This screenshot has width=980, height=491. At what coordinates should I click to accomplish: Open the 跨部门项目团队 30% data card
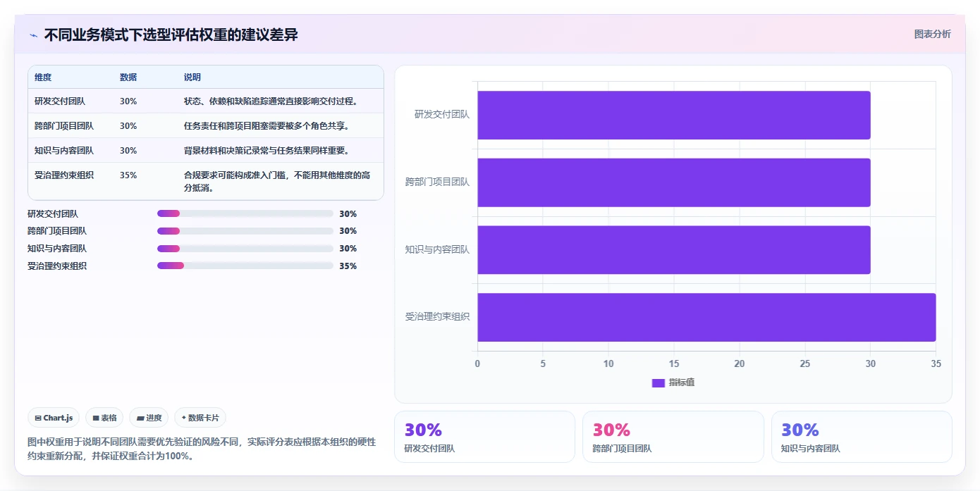coord(673,437)
